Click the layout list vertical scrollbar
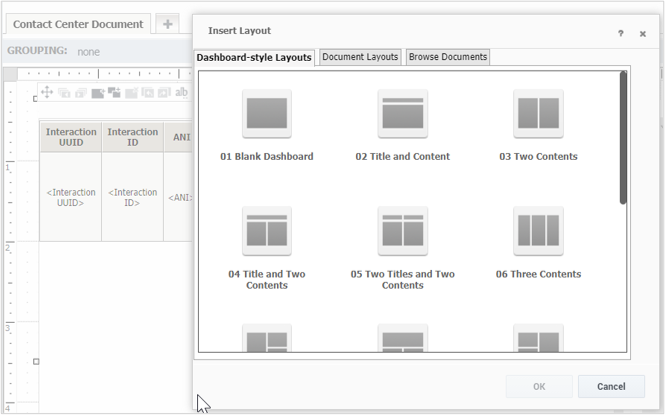The height and width of the screenshot is (415, 665). (x=623, y=140)
